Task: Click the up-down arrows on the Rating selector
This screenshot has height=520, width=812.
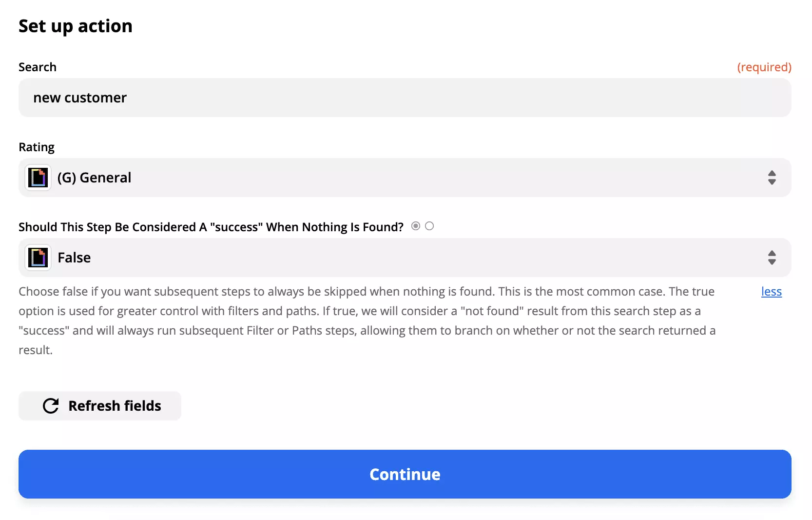Action: point(772,178)
